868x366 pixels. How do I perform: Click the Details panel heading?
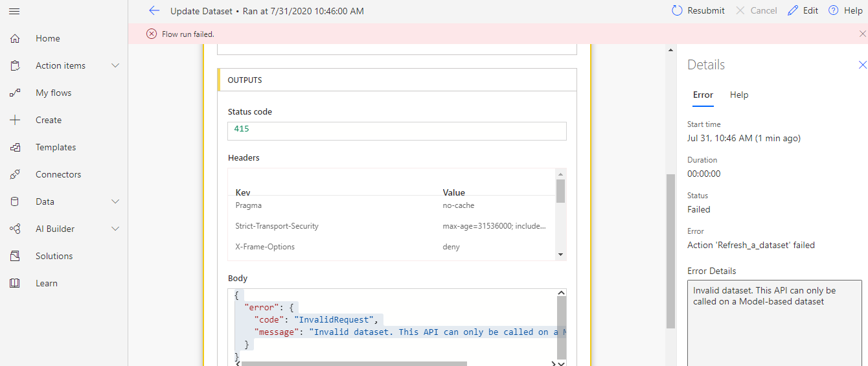706,65
